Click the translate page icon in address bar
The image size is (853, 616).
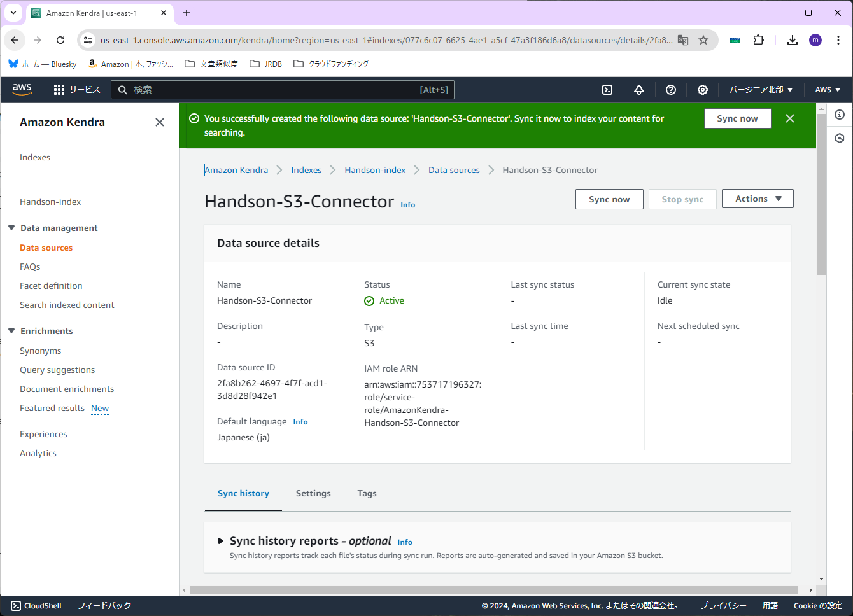click(683, 40)
